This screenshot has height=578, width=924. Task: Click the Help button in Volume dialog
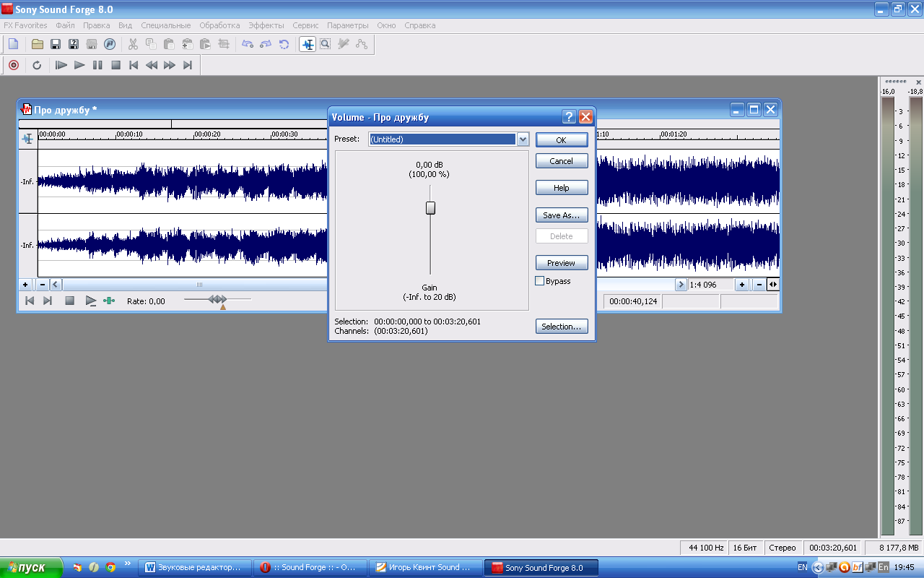562,188
